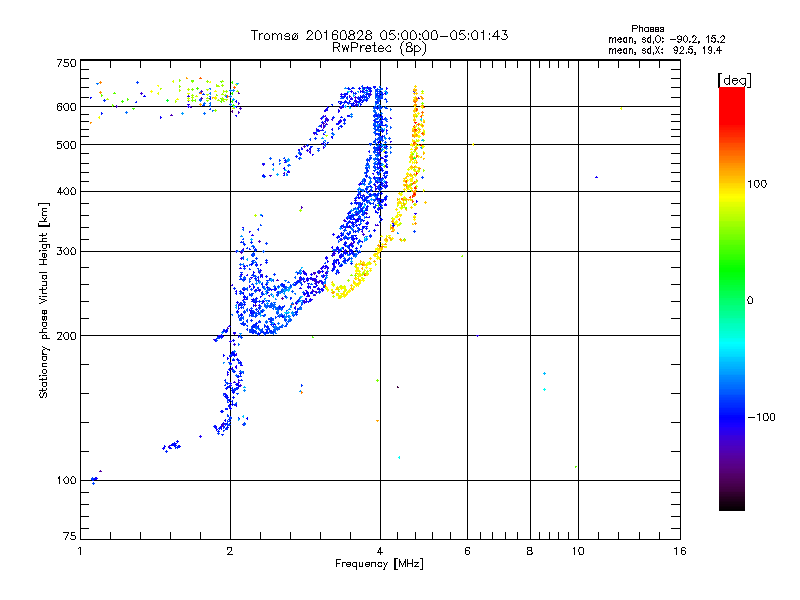Pick the black bottom of the colorbar
This screenshot has width=800, height=600.
(732, 503)
